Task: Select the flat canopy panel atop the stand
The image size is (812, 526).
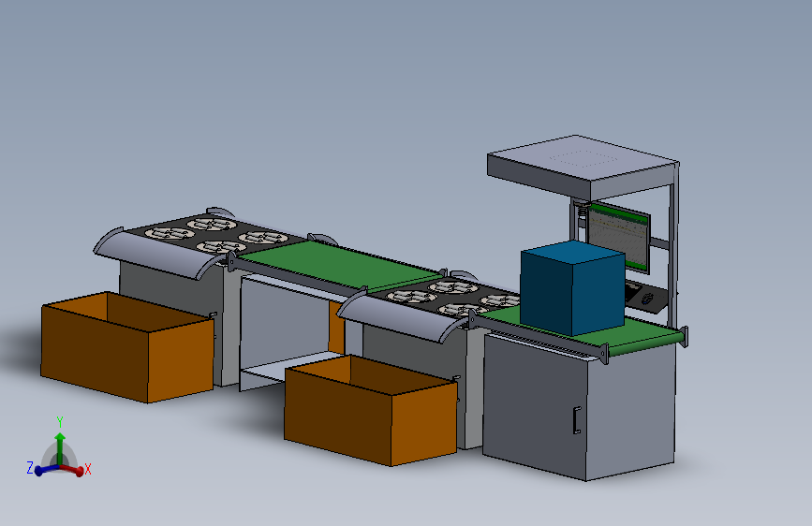Action: tap(583, 167)
